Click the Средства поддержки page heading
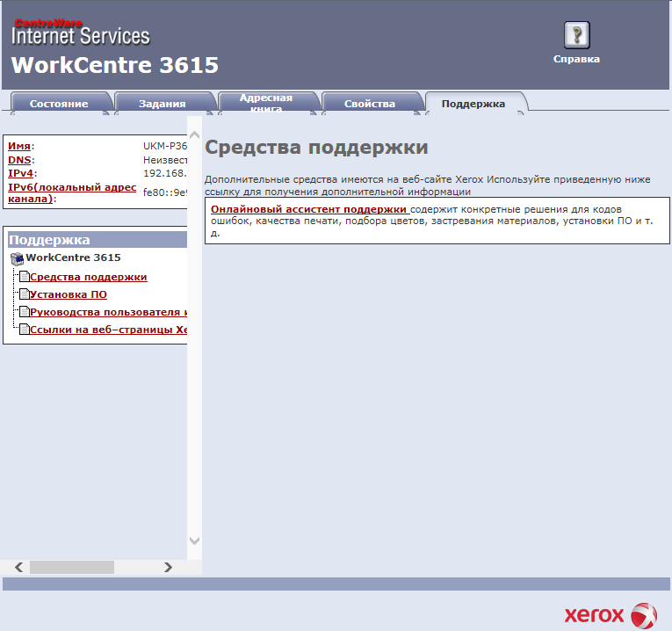The width and height of the screenshot is (672, 631). (317, 148)
